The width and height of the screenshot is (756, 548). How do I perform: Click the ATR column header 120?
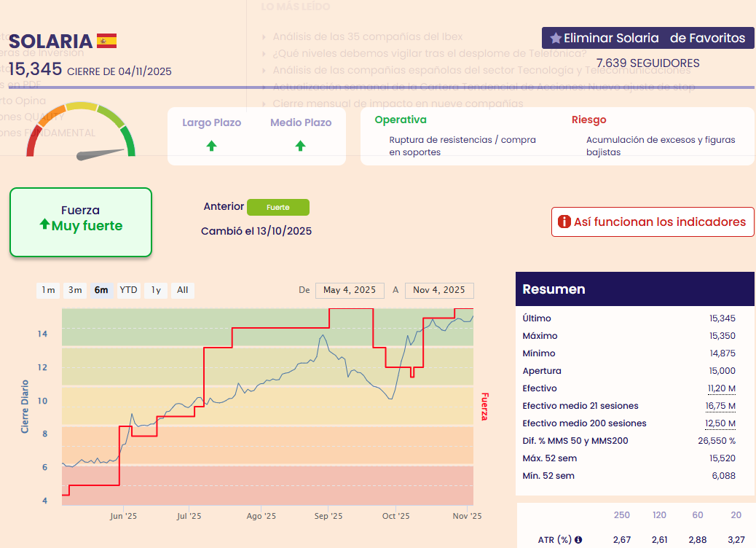[x=659, y=515]
